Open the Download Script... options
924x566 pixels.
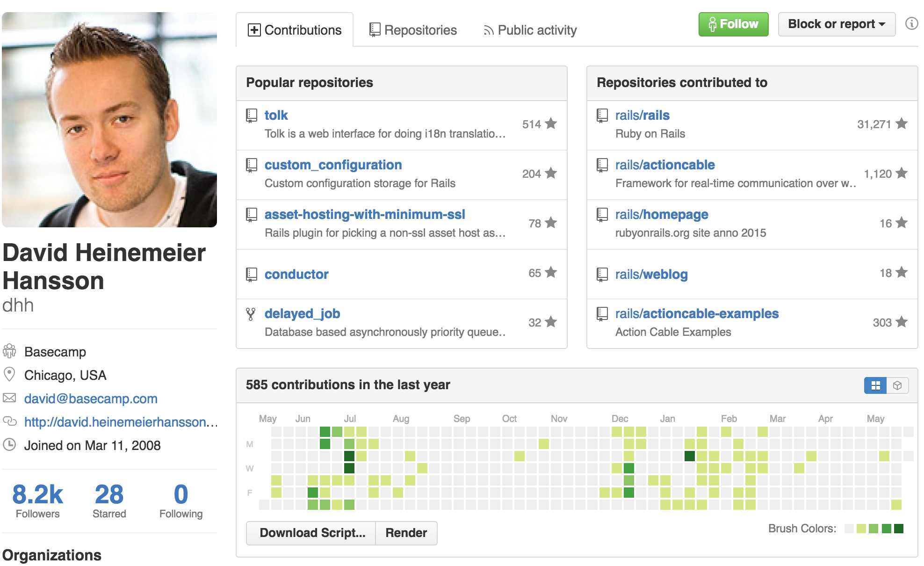(311, 533)
